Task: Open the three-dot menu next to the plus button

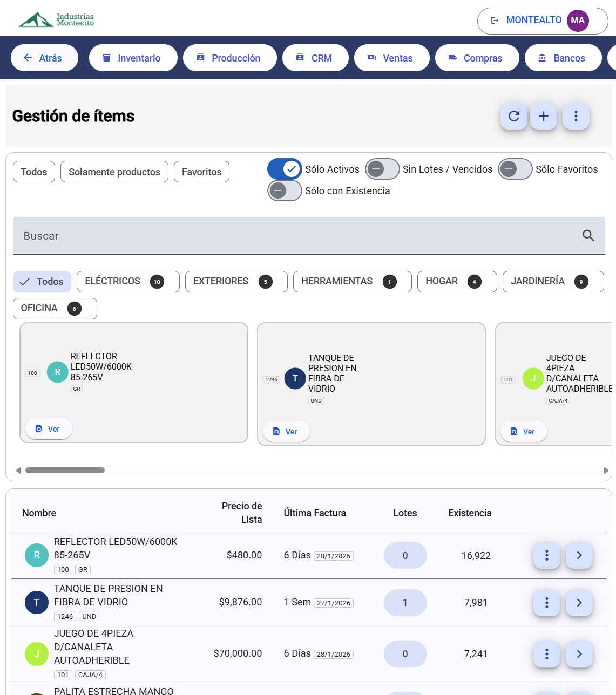Action: pos(576,116)
